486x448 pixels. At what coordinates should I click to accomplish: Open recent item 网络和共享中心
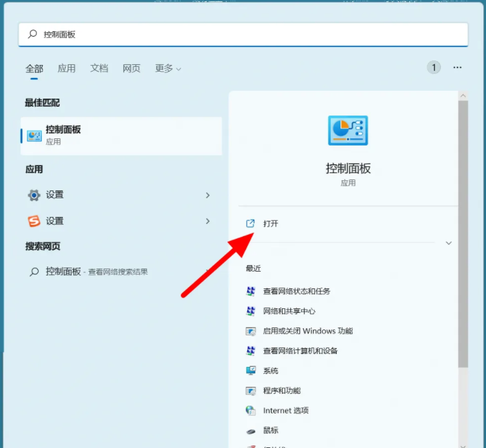(289, 311)
